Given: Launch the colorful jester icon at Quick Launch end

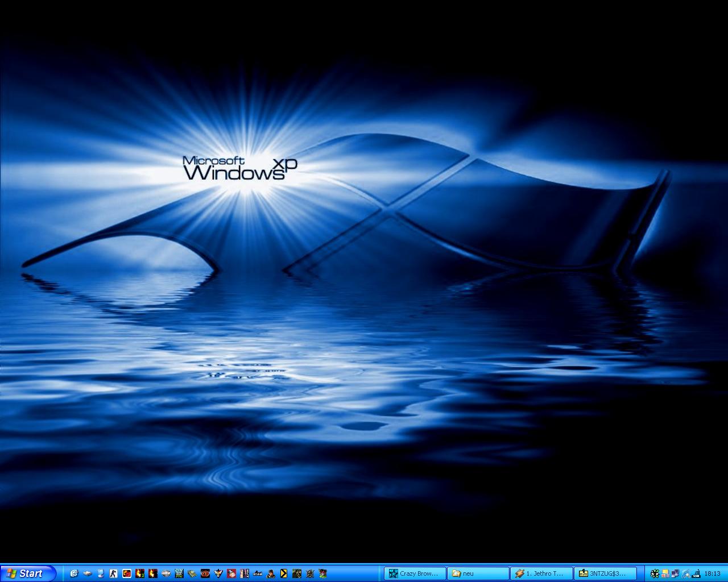Looking at the screenshot, I should click(323, 573).
